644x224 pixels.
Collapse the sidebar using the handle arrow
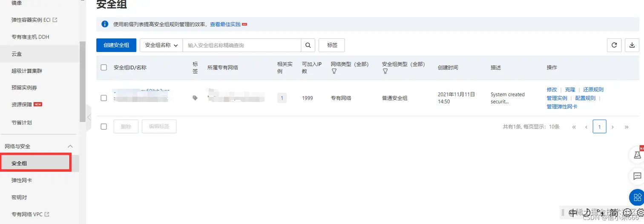[x=89, y=117]
